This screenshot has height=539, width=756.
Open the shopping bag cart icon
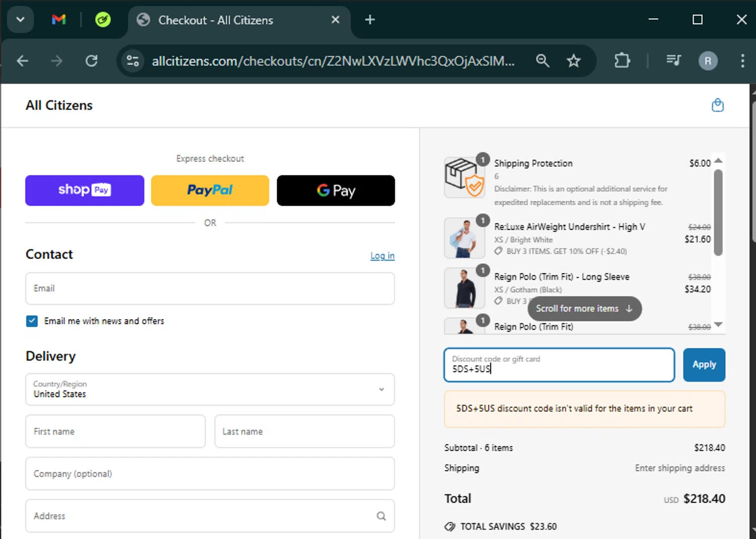(x=717, y=105)
